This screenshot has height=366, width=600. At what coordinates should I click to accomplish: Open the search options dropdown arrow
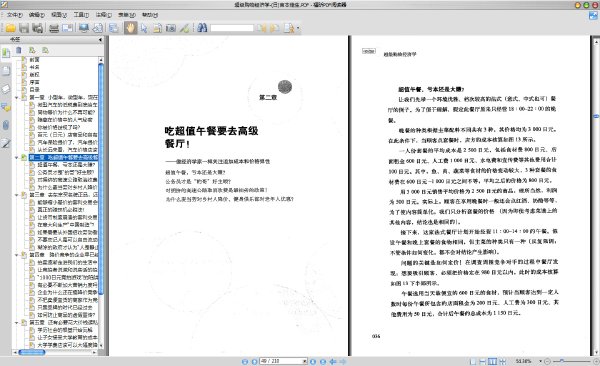point(298,28)
